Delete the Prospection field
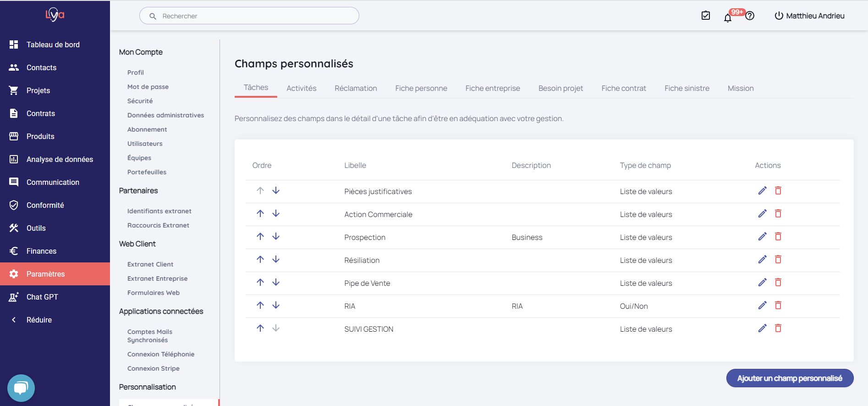Screen dimensions: 868x406 (x=778, y=236)
